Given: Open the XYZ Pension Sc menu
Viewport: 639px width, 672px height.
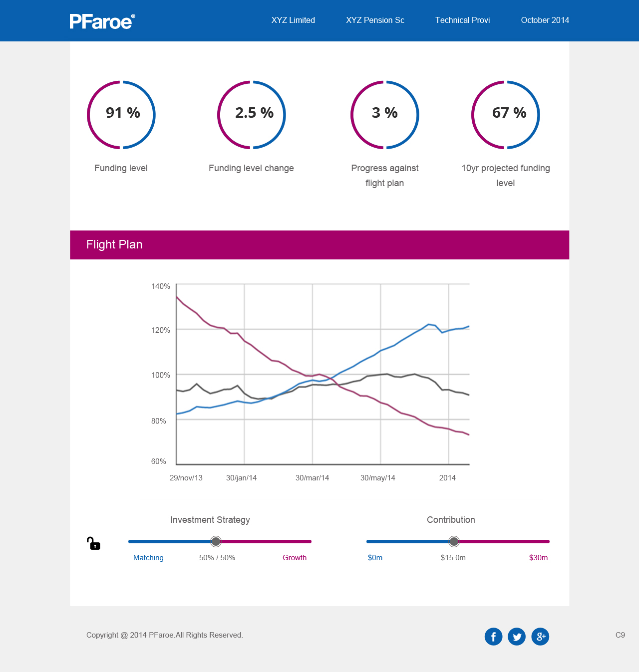Looking at the screenshot, I should click(375, 20).
